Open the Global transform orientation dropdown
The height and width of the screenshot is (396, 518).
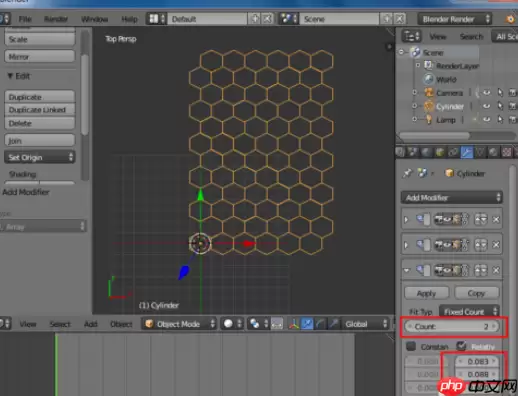tap(365, 324)
